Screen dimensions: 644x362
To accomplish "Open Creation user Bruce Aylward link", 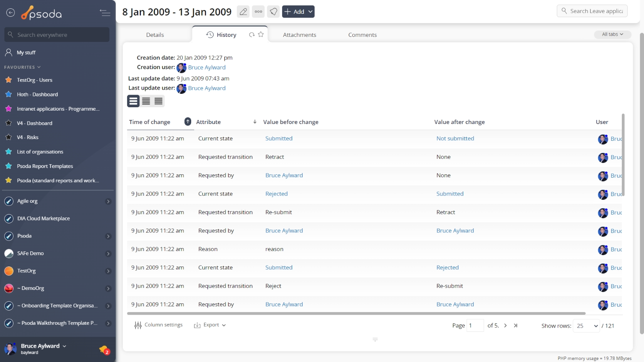I will [207, 67].
